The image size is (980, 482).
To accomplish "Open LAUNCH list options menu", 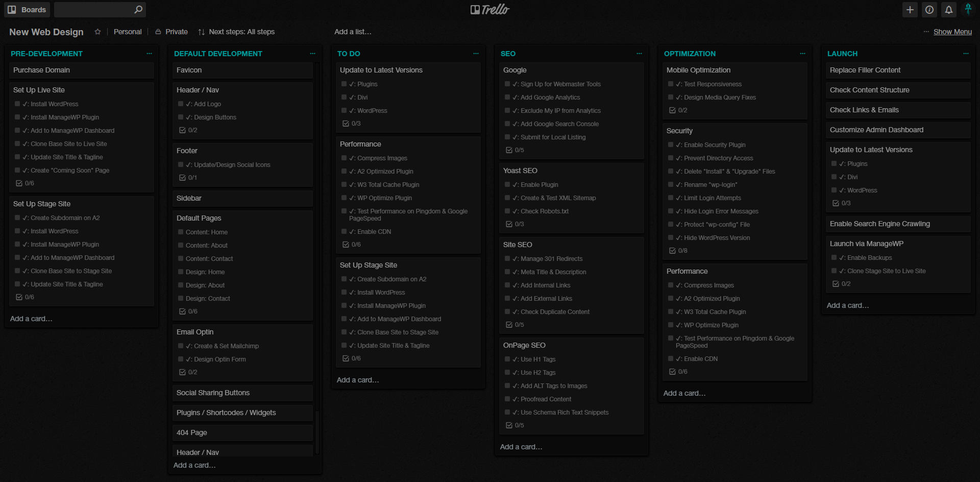I will click(966, 54).
